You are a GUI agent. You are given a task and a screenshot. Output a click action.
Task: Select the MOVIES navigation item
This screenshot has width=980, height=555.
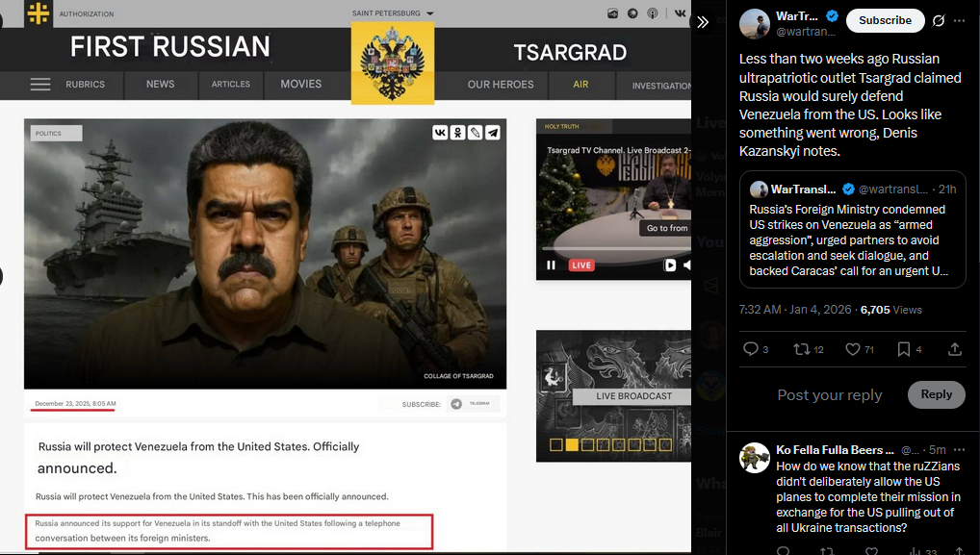coord(300,85)
